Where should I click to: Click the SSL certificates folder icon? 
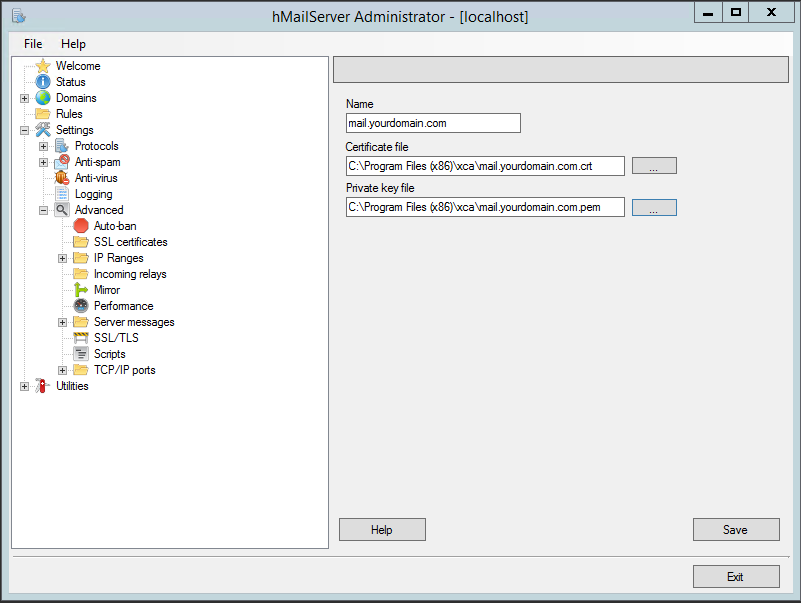[81, 242]
